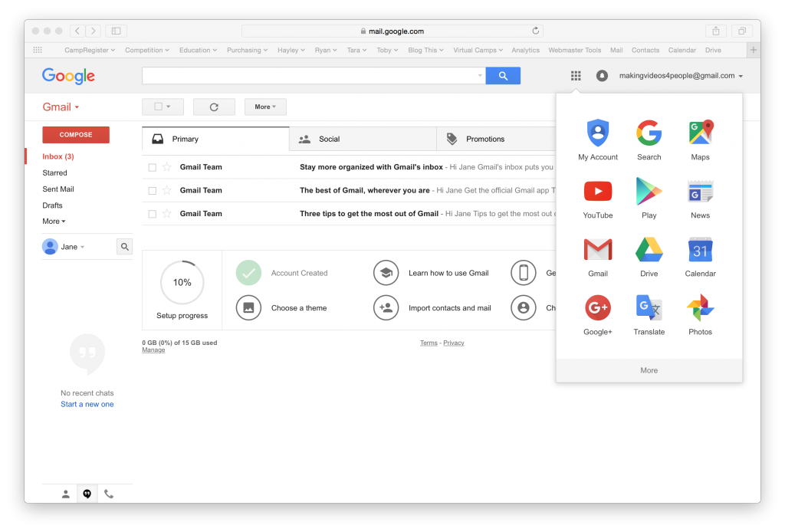Click in the Gmail search field
This screenshot has width=785, height=532.
click(314, 76)
